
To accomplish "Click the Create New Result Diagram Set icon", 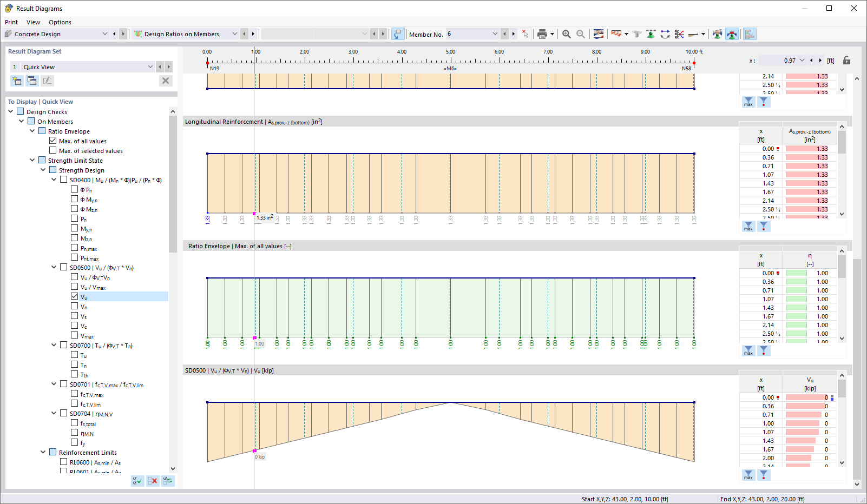I will (x=16, y=80).
